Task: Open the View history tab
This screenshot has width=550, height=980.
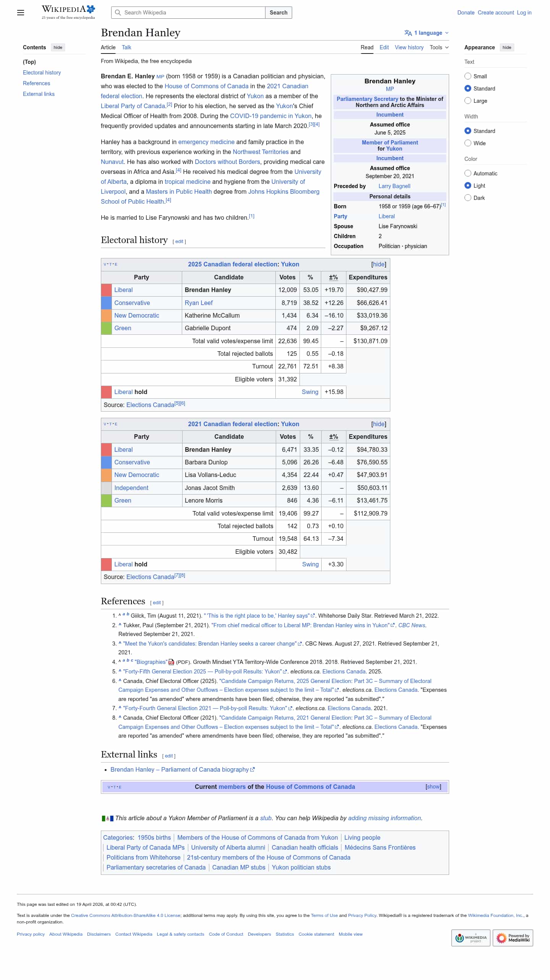Action: (409, 47)
